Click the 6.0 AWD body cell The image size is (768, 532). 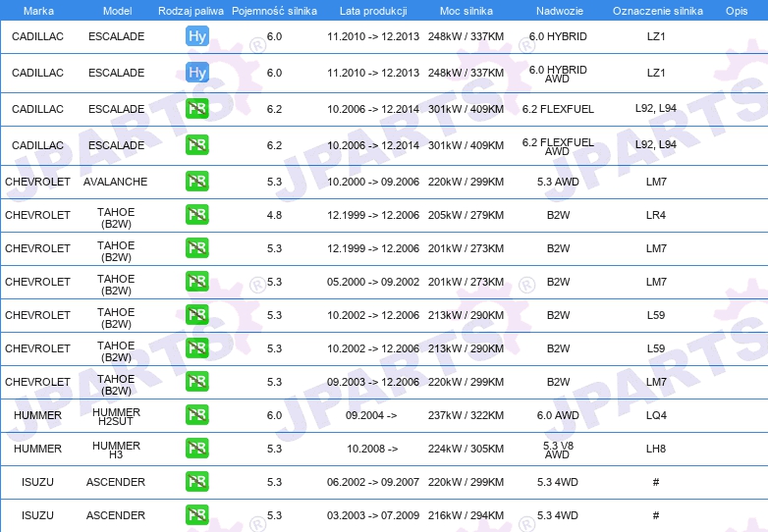point(558,415)
